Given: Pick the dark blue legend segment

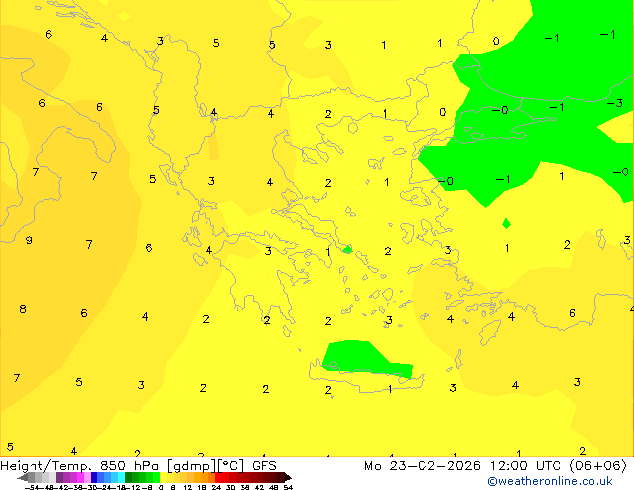Looking at the screenshot, I should [94, 477].
